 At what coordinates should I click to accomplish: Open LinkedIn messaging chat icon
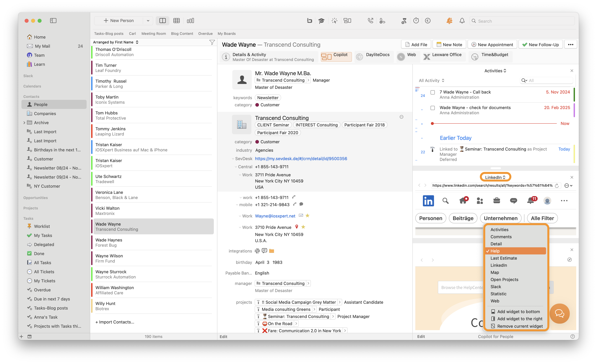(x=513, y=201)
